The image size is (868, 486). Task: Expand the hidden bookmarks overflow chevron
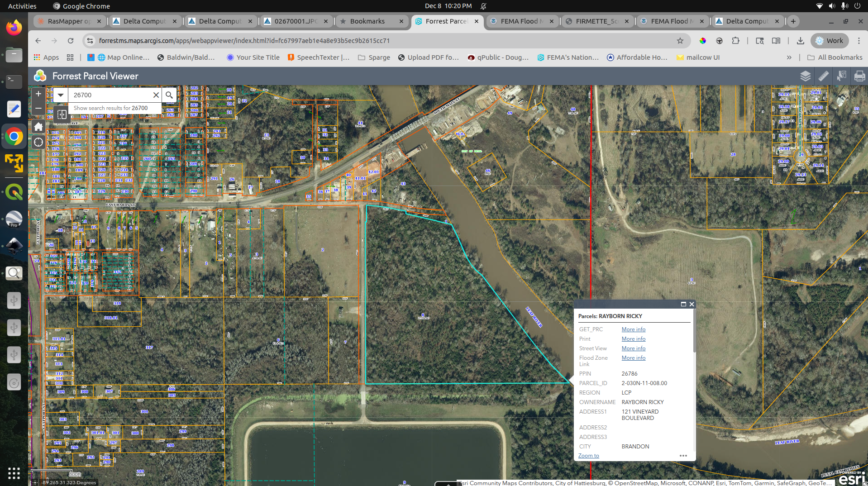(789, 57)
